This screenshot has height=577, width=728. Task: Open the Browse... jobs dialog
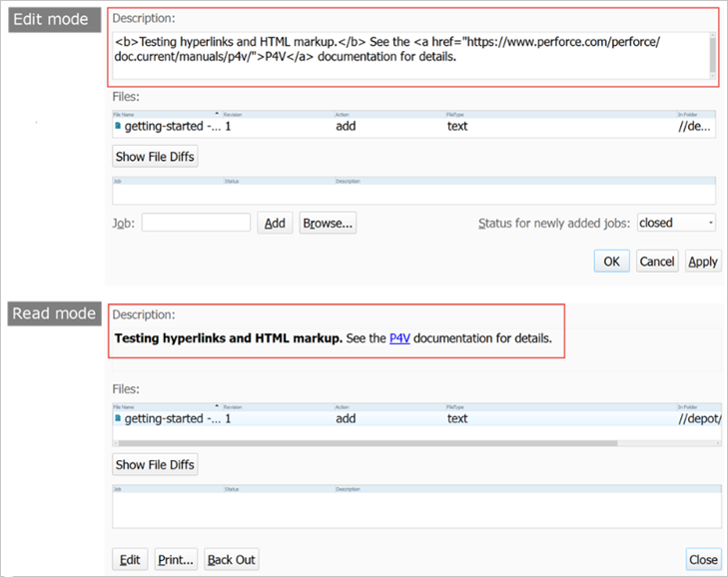pos(328,223)
